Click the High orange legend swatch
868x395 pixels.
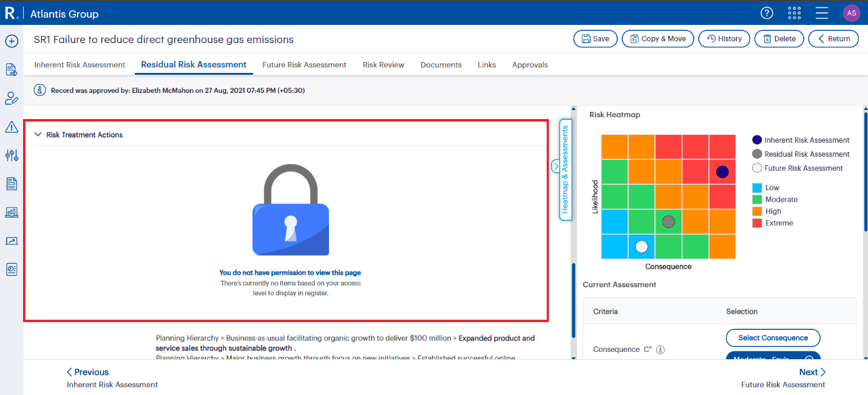(x=756, y=211)
